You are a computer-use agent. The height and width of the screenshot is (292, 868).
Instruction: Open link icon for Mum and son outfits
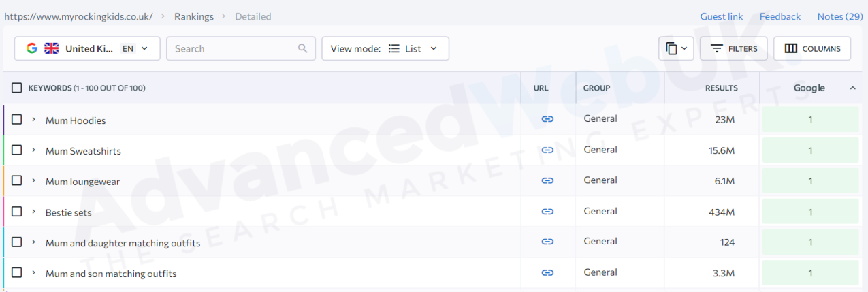pos(547,273)
